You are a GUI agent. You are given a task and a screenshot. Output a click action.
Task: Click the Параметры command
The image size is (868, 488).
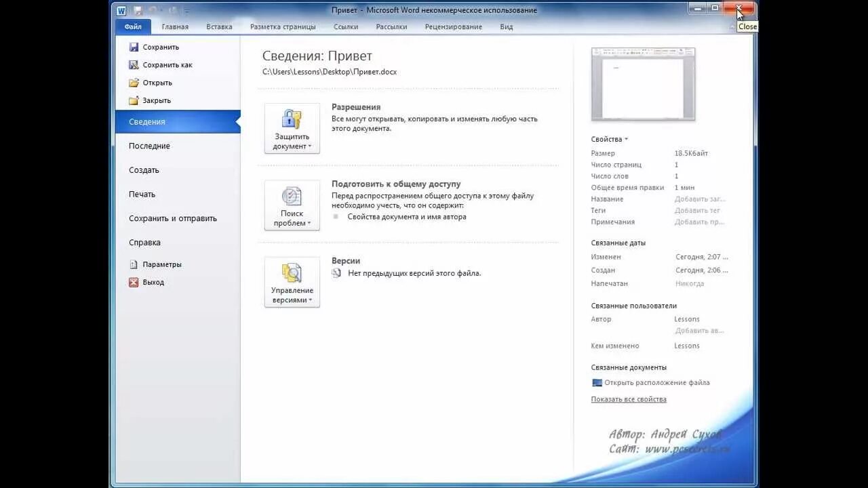click(x=162, y=264)
